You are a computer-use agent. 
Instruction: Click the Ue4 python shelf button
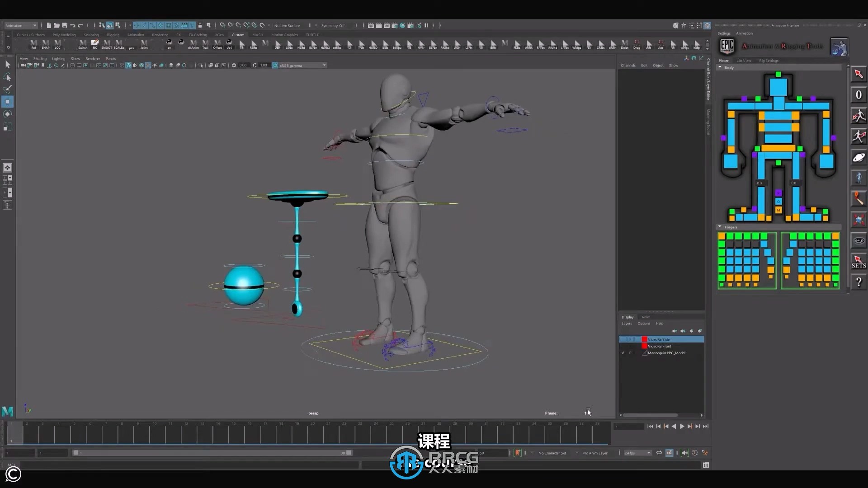click(x=229, y=44)
